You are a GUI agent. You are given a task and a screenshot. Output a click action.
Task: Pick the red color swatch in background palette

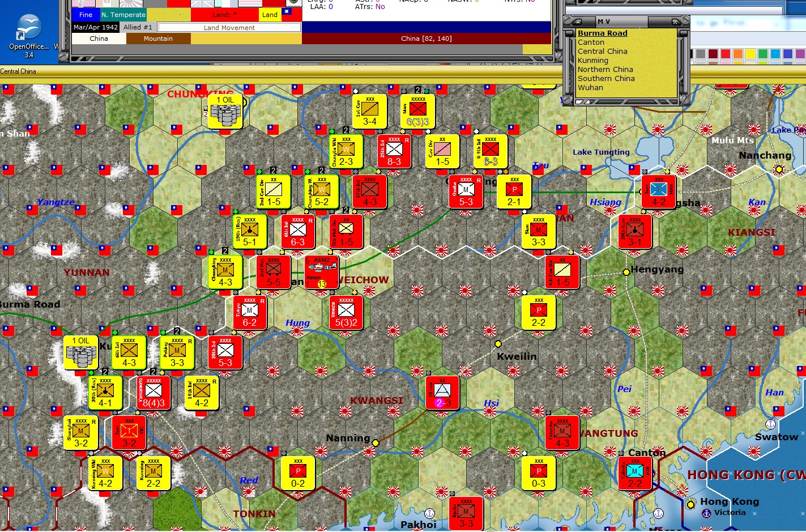point(725,54)
